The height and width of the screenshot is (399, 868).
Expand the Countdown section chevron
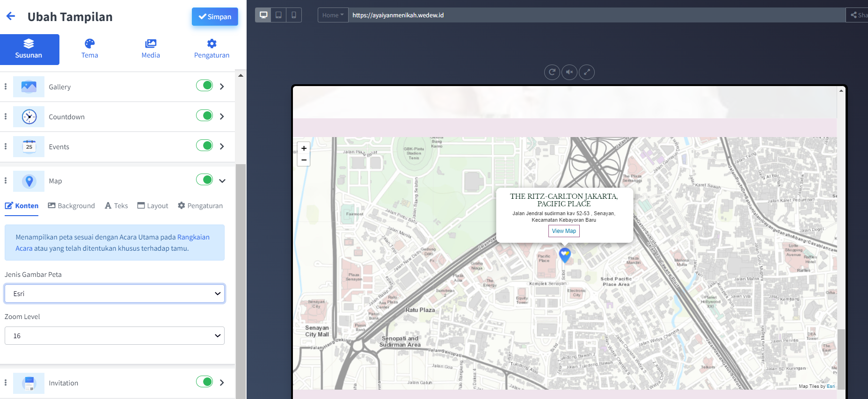[222, 116]
